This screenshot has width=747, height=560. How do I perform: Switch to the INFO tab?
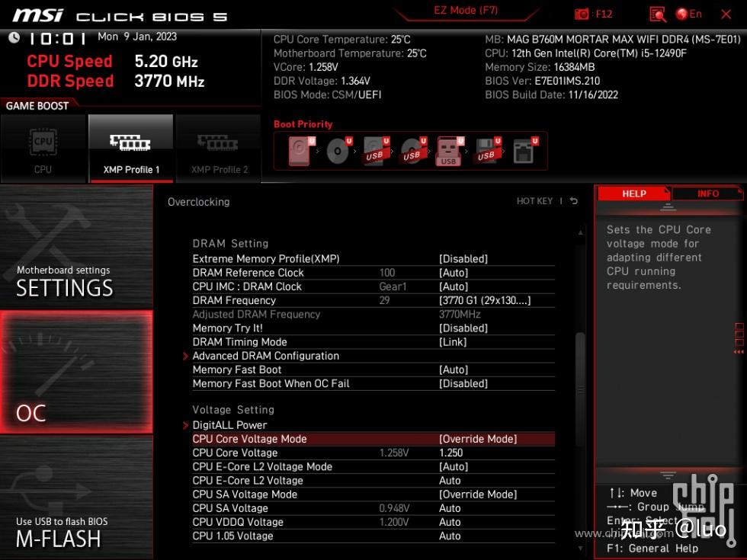coord(707,194)
